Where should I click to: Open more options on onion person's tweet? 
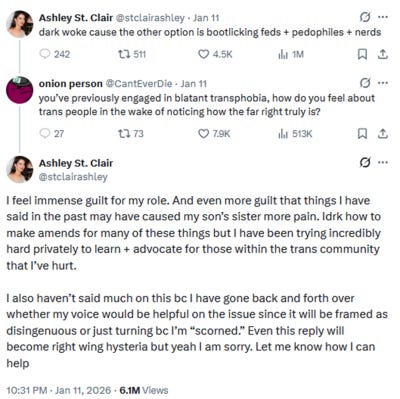[383, 83]
